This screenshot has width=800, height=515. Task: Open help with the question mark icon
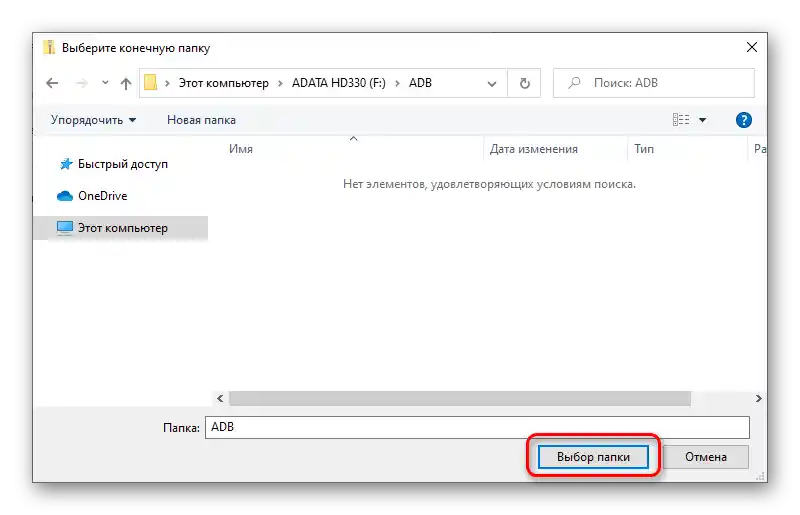(x=743, y=120)
